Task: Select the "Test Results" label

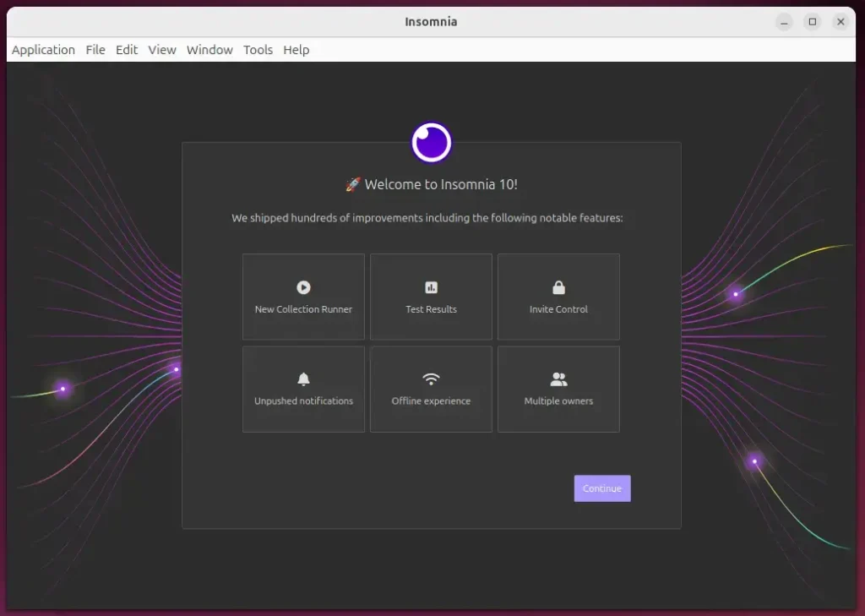Action: tap(431, 309)
